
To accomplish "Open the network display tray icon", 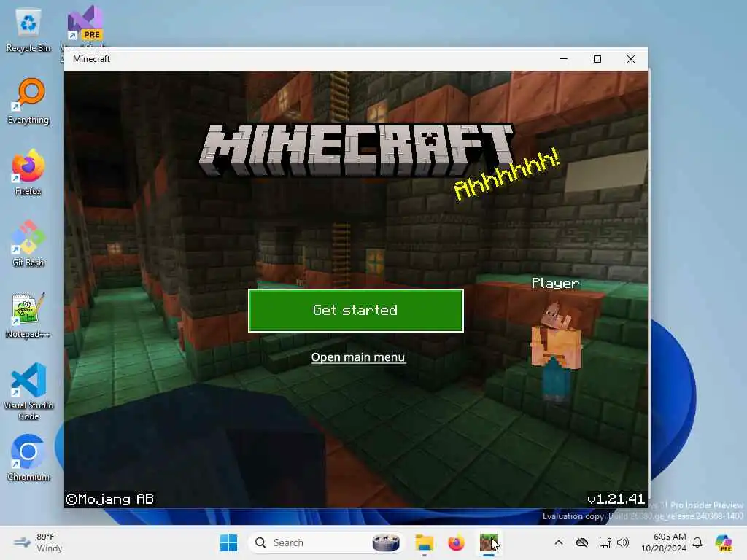I will [x=605, y=542].
